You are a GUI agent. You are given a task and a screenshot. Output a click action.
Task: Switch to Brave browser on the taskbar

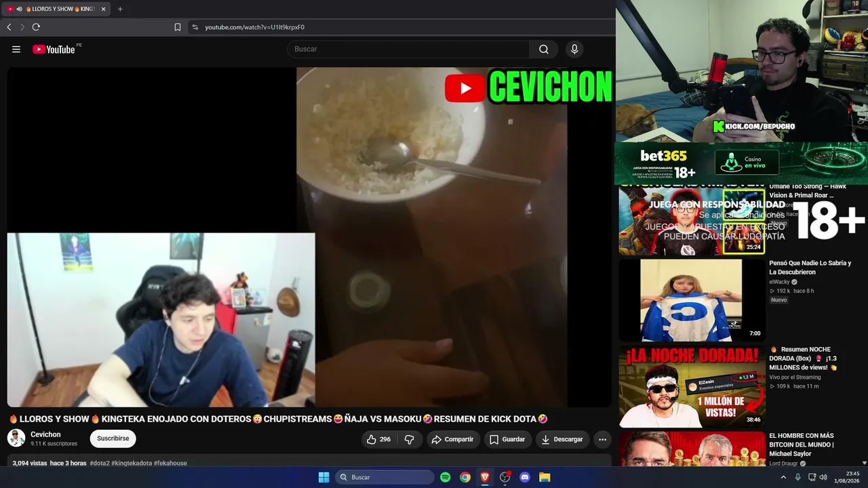click(x=485, y=477)
